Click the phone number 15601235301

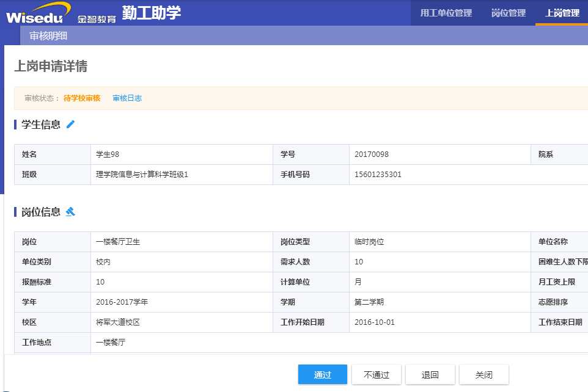pos(378,175)
